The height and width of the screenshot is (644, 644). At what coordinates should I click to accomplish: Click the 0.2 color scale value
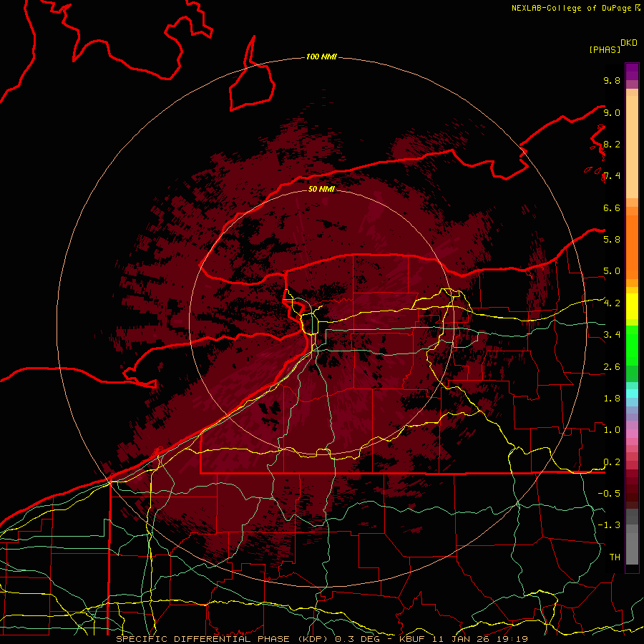coord(612,462)
